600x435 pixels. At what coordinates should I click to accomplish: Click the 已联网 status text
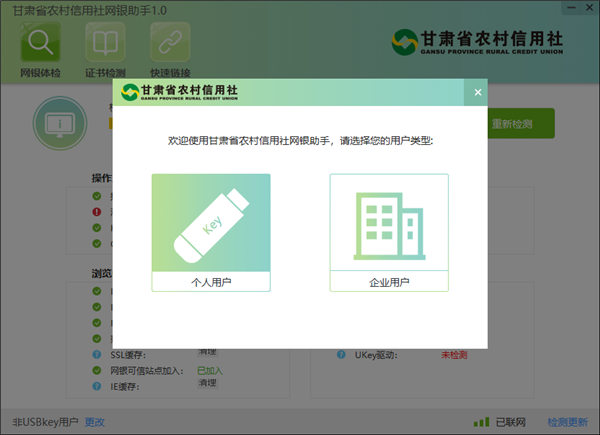coord(511,422)
